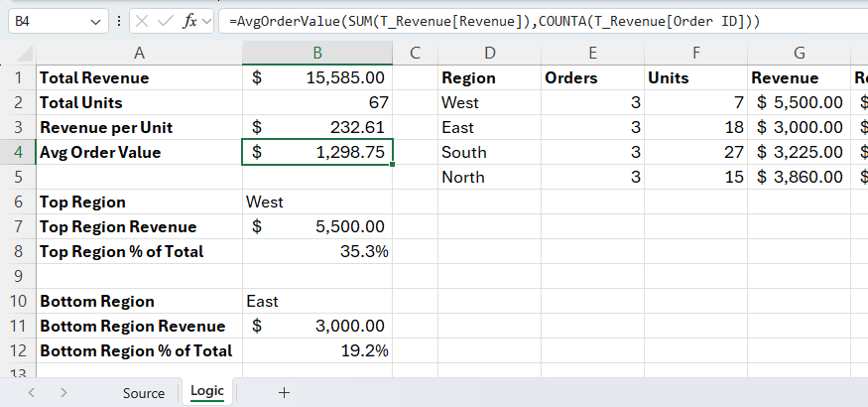The width and height of the screenshot is (868, 407).
Task: Confirm formula entry with the checkmark icon
Action: (x=166, y=22)
